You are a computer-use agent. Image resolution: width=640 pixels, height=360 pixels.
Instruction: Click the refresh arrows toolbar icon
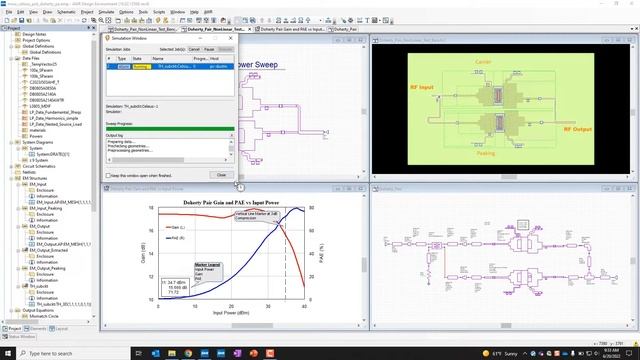(84, 20)
